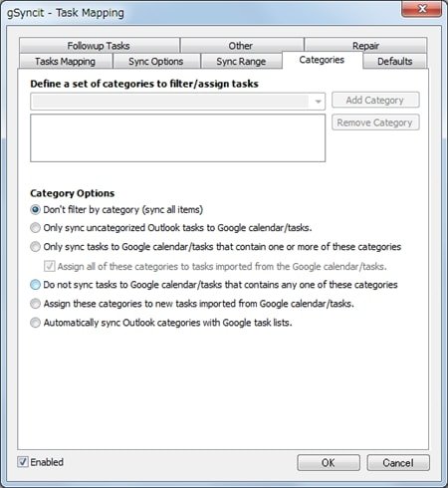Click inside the empty categories list box
Image resolution: width=448 pixels, height=488 pixels.
pos(177,138)
